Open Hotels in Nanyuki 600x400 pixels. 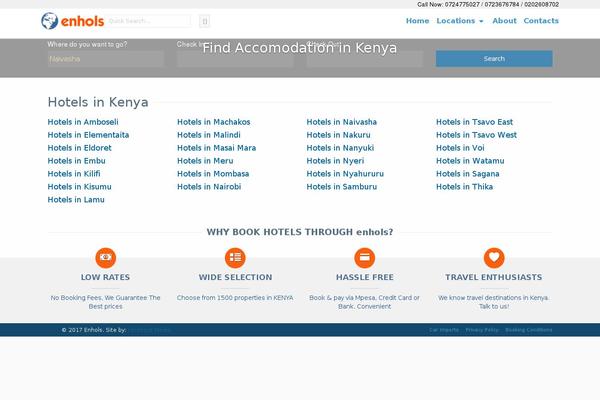click(x=340, y=148)
